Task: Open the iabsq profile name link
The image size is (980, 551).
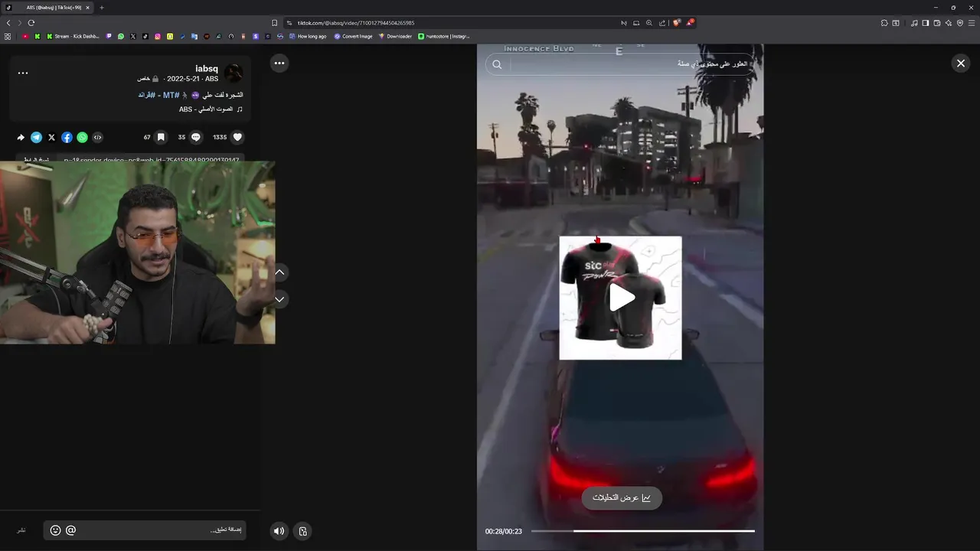Action: pos(207,69)
